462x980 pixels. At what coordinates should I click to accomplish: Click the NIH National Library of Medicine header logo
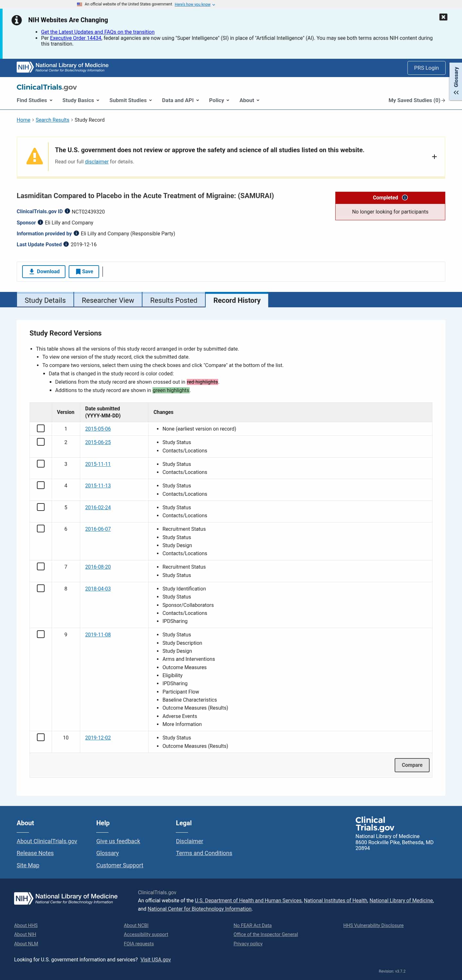tap(63, 67)
